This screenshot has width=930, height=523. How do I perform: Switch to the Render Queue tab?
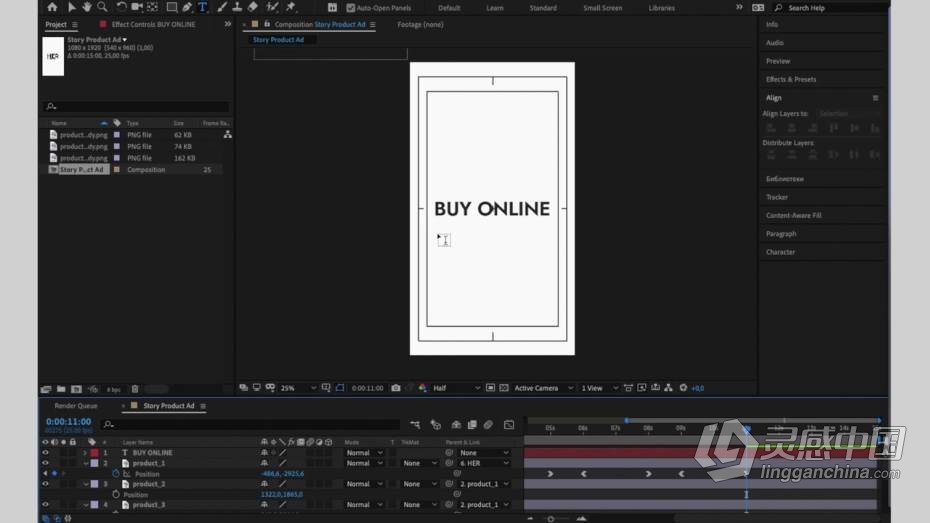click(76, 406)
